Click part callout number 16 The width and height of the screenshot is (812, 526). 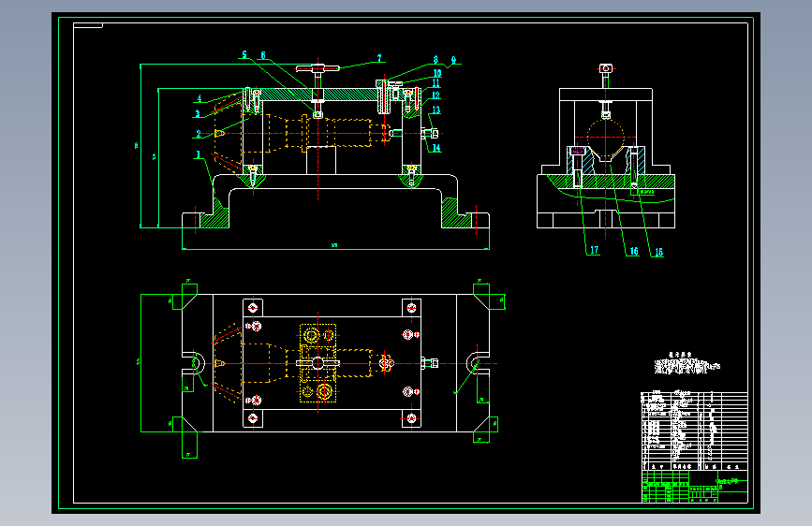[634, 251]
